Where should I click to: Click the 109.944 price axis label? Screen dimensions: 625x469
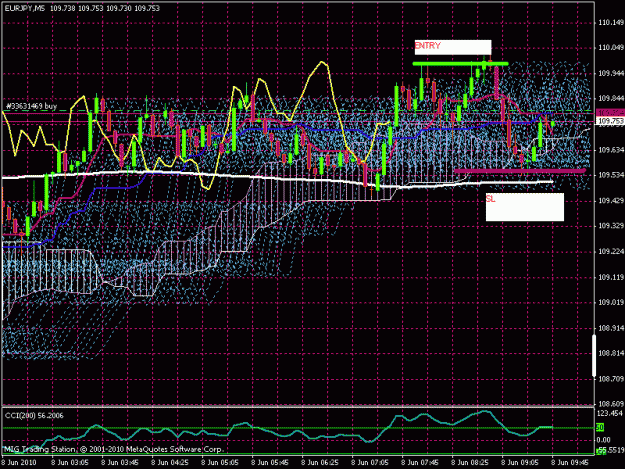click(611, 73)
